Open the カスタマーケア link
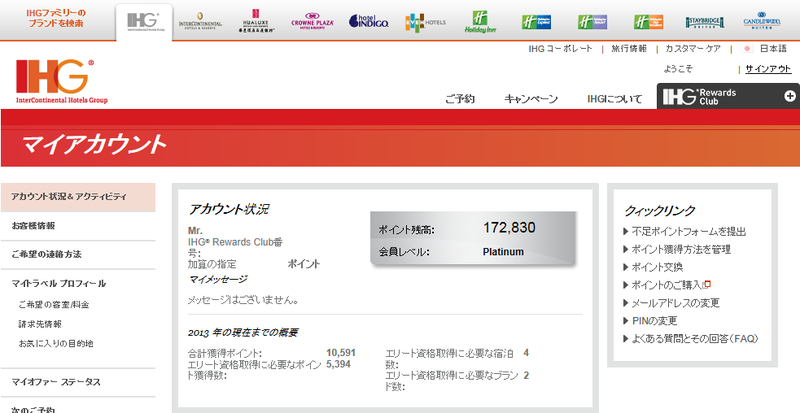The width and height of the screenshot is (800, 413). point(693,49)
